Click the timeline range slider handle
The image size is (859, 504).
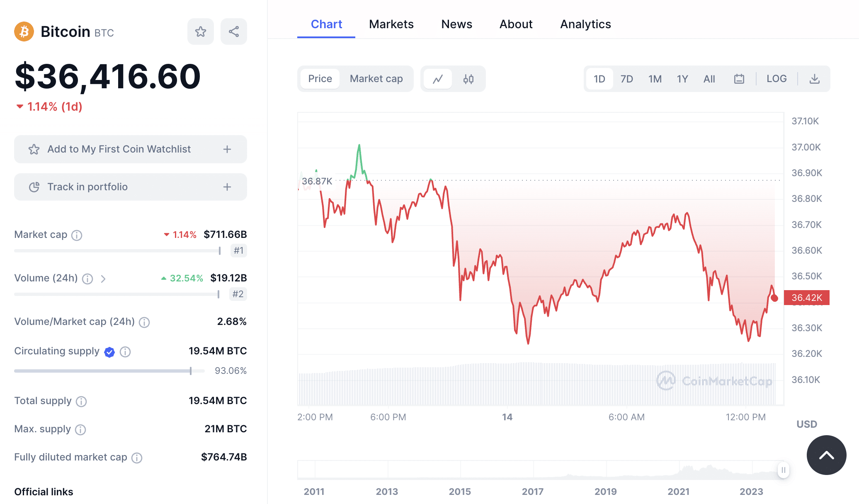pos(783,470)
